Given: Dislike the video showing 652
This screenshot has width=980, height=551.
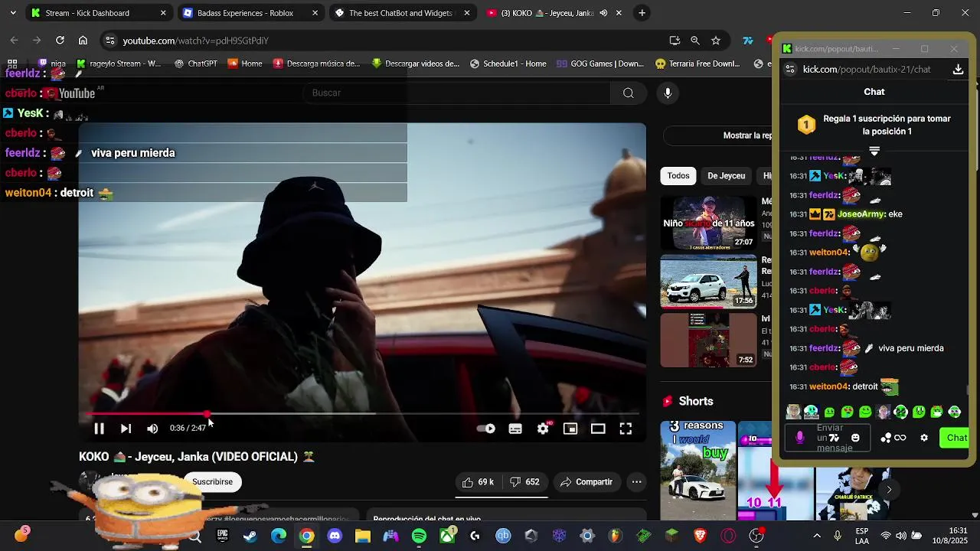Looking at the screenshot, I should (x=524, y=482).
